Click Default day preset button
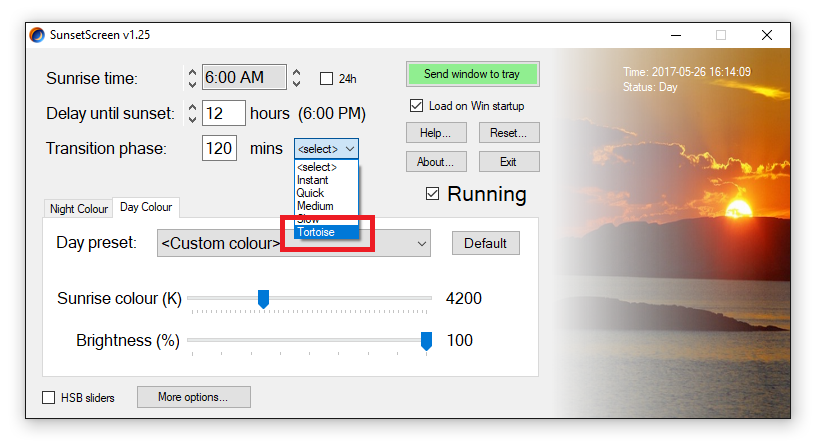 [485, 243]
